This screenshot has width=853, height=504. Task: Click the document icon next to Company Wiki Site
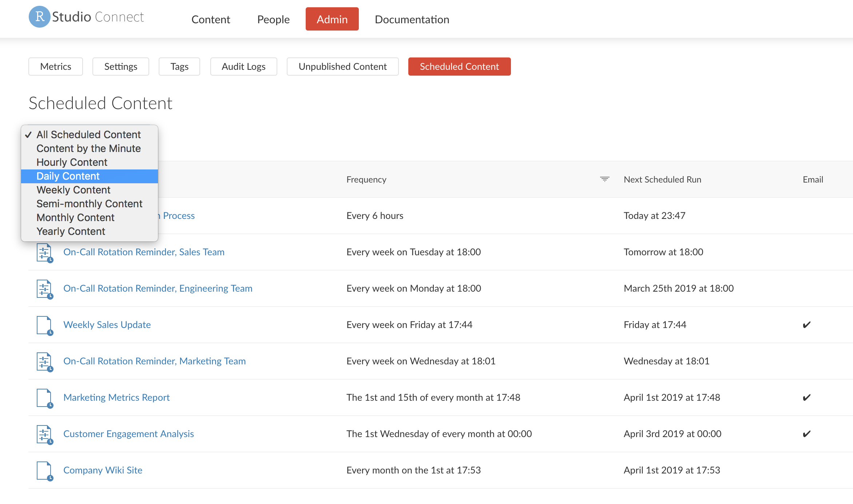coord(44,470)
